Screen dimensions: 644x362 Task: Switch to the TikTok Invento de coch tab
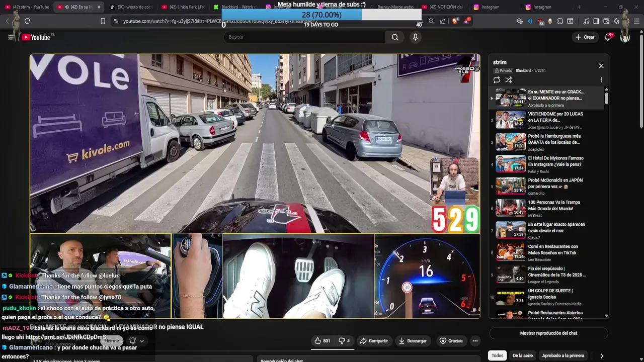pos(131,7)
